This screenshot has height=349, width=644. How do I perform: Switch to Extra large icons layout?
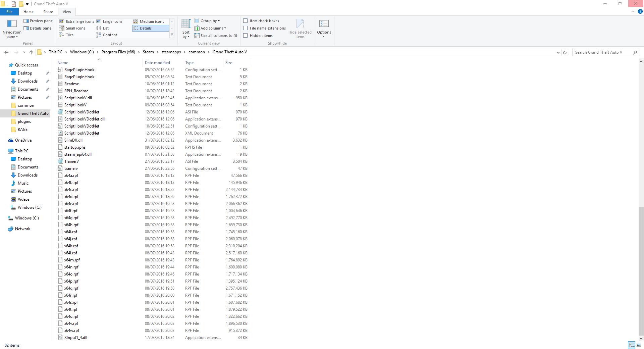point(77,21)
